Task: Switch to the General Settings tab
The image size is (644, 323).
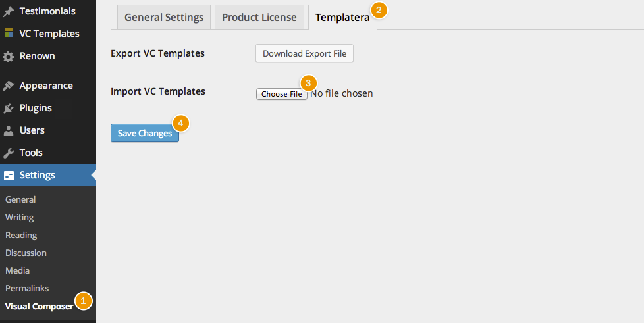Action: (164, 17)
